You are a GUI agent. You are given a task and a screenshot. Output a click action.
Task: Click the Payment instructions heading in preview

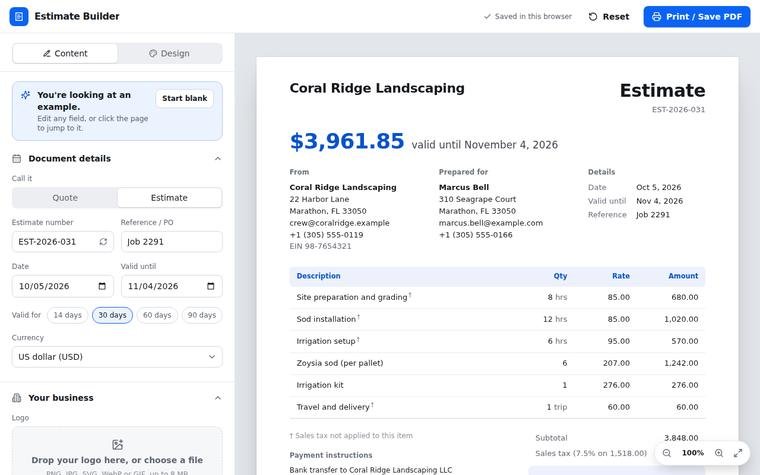(331, 455)
